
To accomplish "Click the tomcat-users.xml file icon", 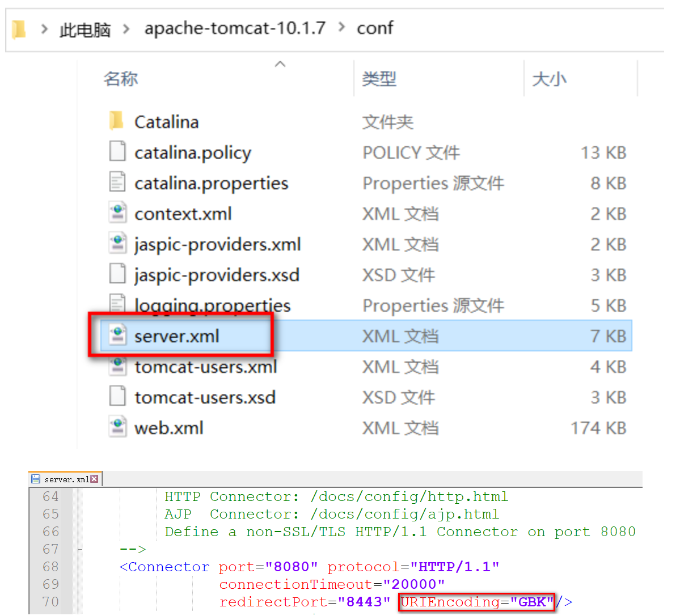I will 117,367.
